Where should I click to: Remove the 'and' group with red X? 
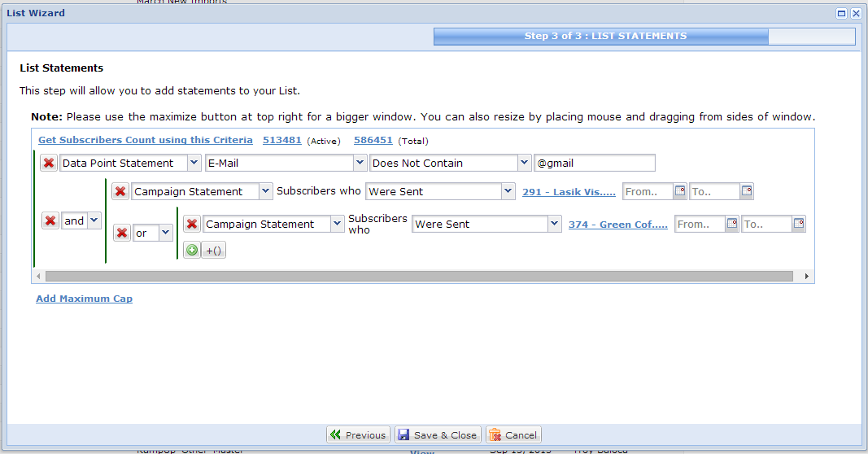point(50,220)
